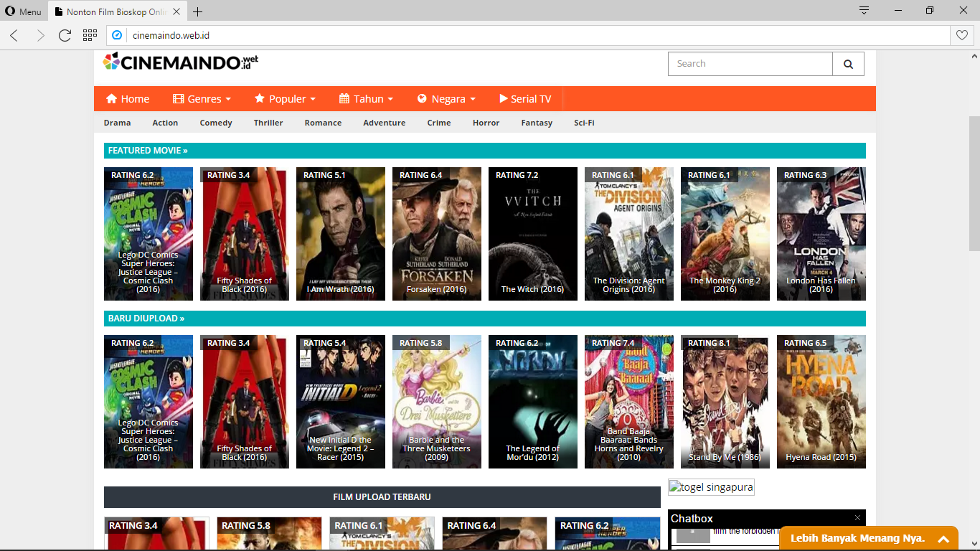Close the Nonton Film Bioskop tab
This screenshot has height=551, width=980.
tap(176, 11)
